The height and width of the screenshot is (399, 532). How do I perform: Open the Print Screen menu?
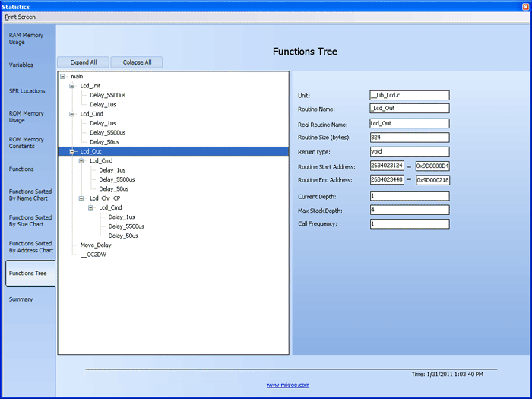pyautogui.click(x=20, y=17)
